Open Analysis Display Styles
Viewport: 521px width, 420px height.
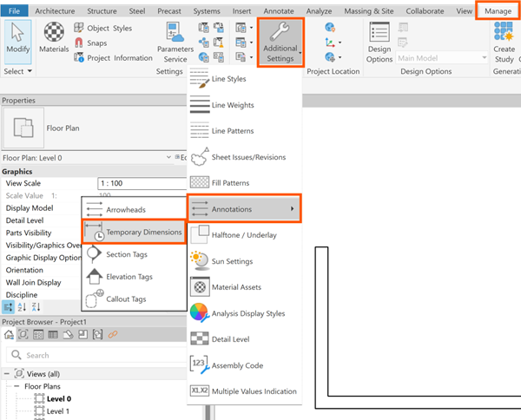point(244,313)
